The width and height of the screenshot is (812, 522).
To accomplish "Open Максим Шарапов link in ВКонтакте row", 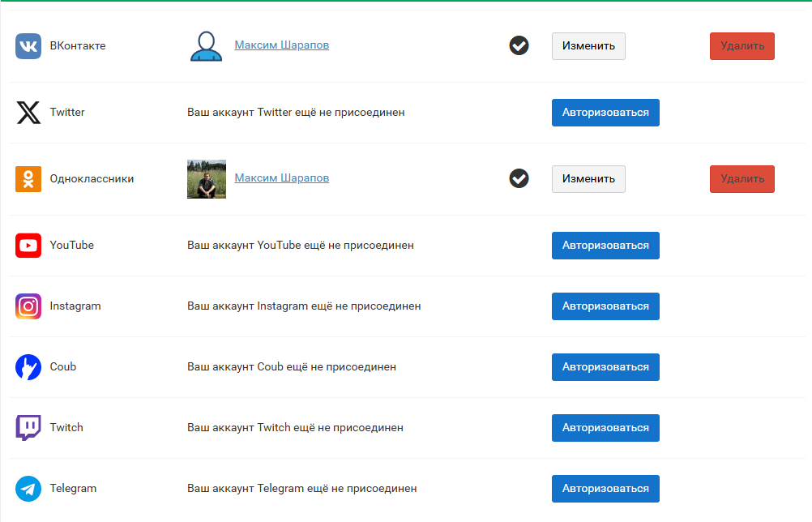I will pos(282,45).
